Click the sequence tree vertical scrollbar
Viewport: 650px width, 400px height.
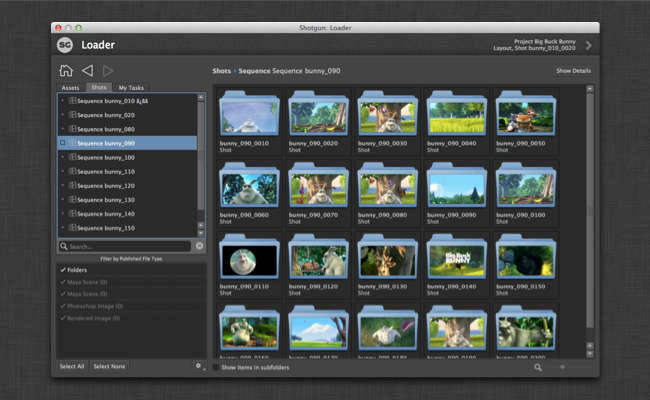pos(201,155)
